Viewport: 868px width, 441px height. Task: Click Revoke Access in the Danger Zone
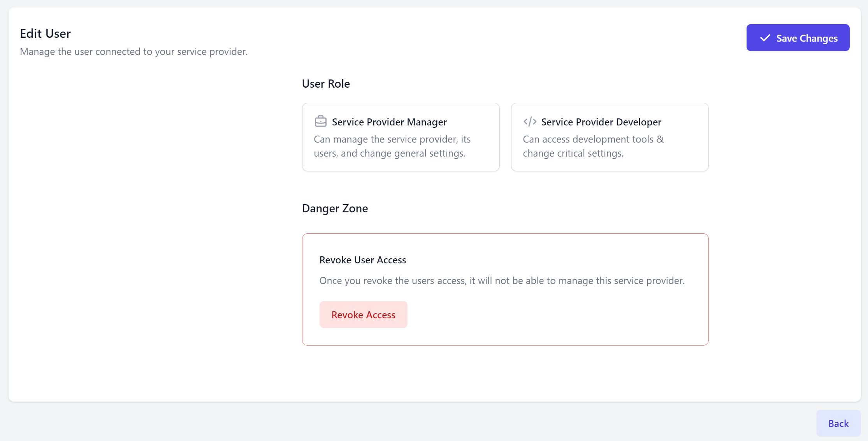point(363,314)
